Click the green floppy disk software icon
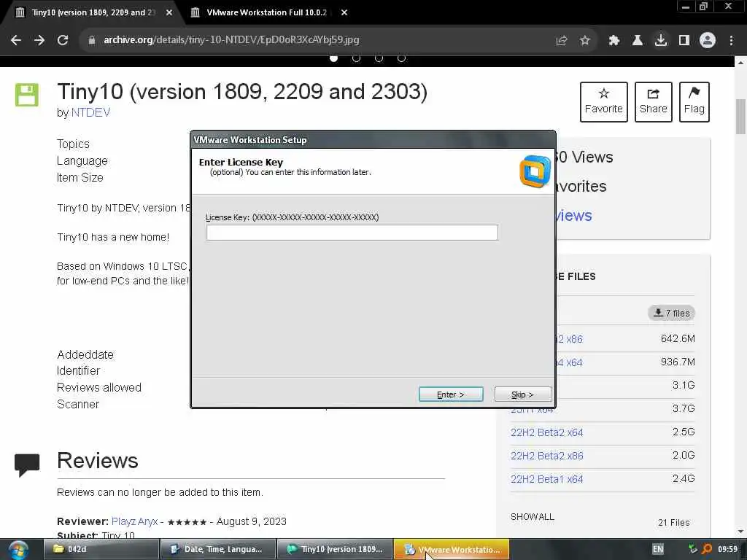 (27, 95)
